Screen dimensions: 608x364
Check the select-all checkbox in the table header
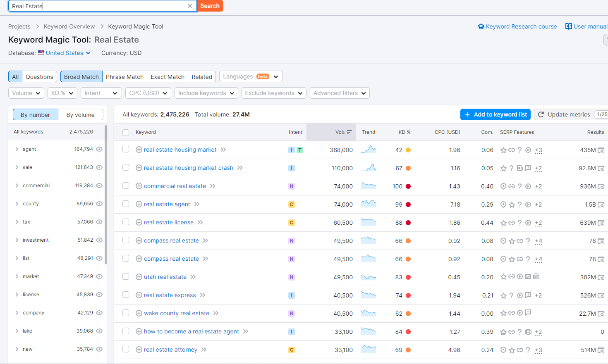tap(126, 132)
